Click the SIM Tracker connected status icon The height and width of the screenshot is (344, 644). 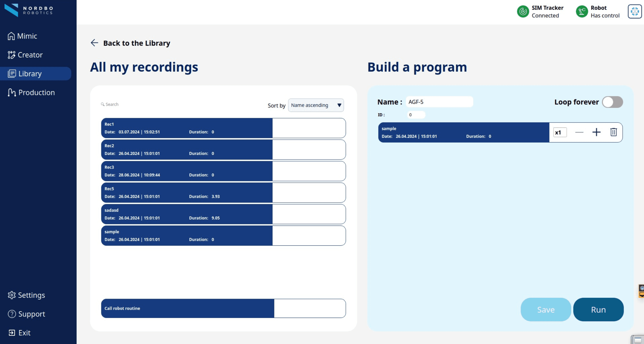tap(523, 12)
